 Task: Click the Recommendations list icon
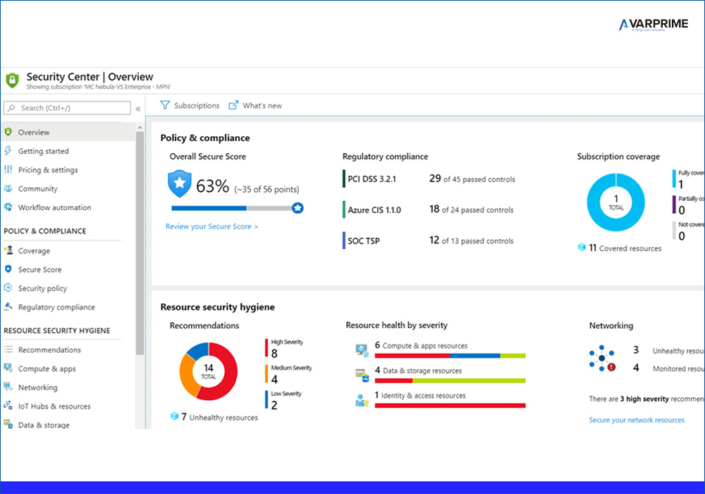tap(8, 349)
